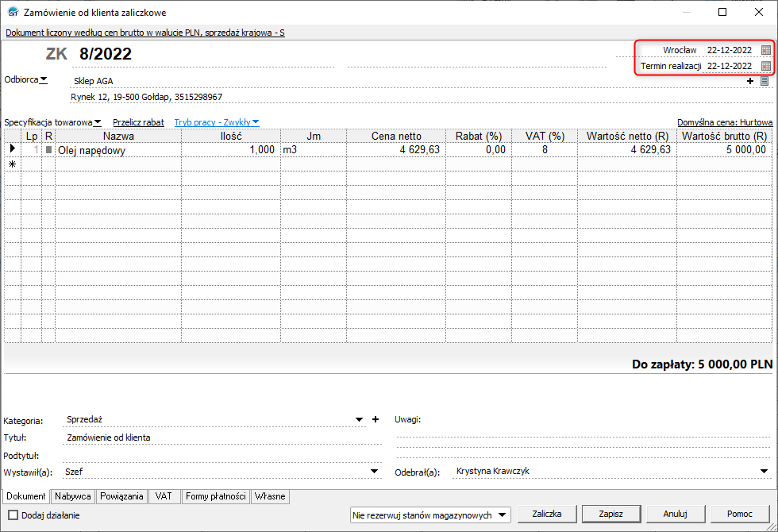The height and width of the screenshot is (532, 778).
Task: Click the Domyślna cena: Hurtowa link
Action: coord(725,122)
